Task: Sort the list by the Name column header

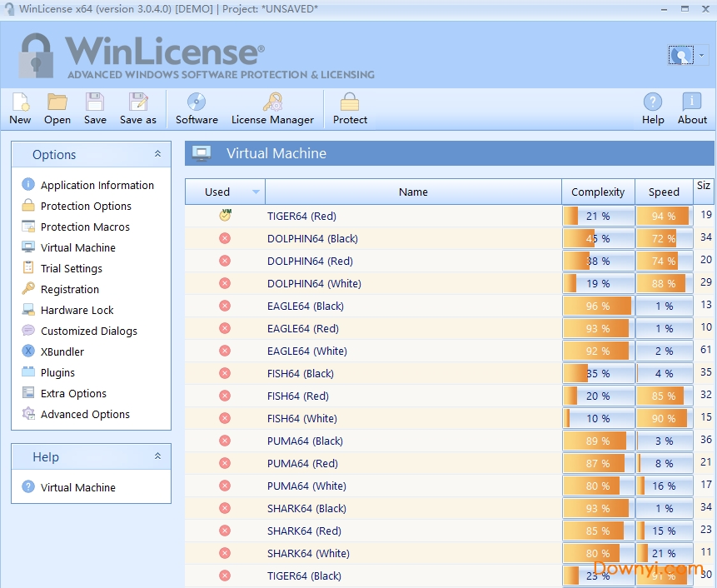Action: 413,192
